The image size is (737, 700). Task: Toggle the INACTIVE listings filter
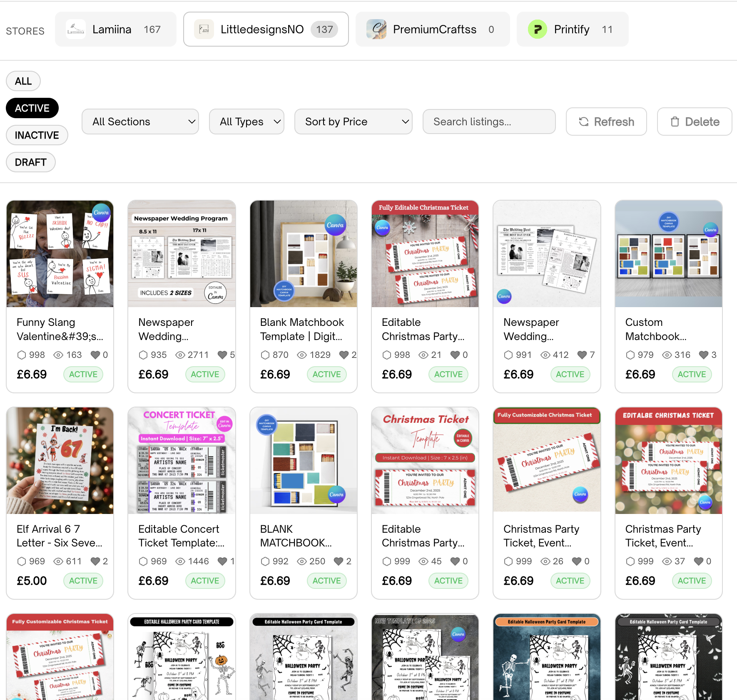pyautogui.click(x=37, y=135)
